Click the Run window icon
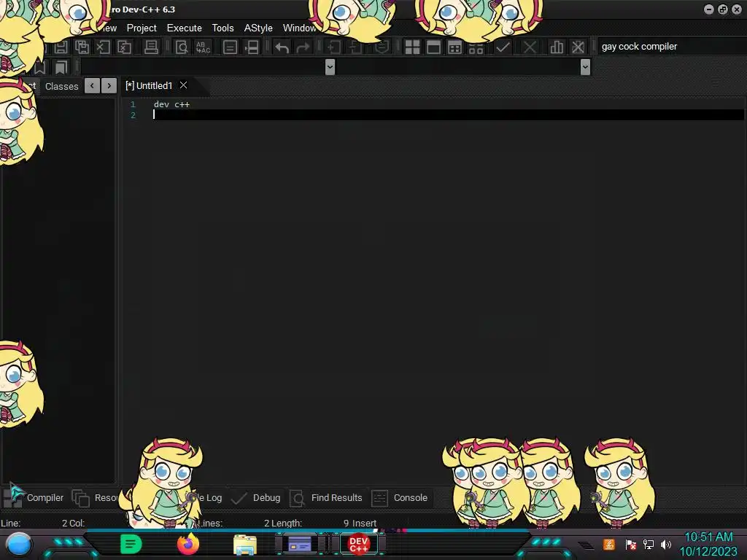This screenshot has height=560, width=747. (x=433, y=47)
